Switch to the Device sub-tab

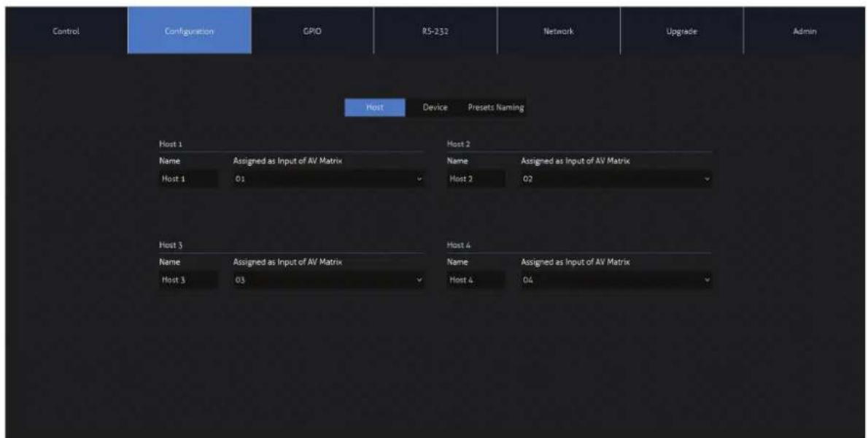tap(435, 107)
